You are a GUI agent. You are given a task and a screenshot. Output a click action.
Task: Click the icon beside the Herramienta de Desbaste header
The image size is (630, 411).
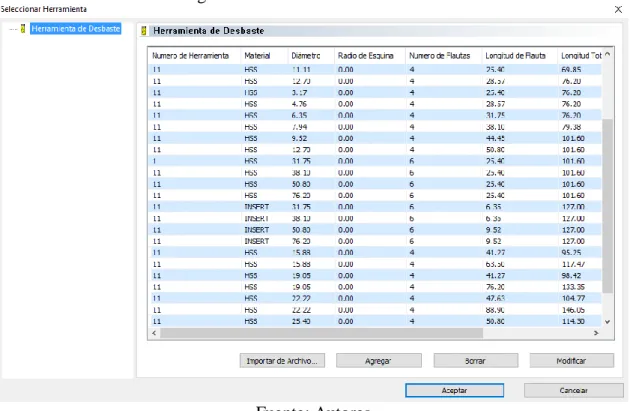(x=143, y=31)
